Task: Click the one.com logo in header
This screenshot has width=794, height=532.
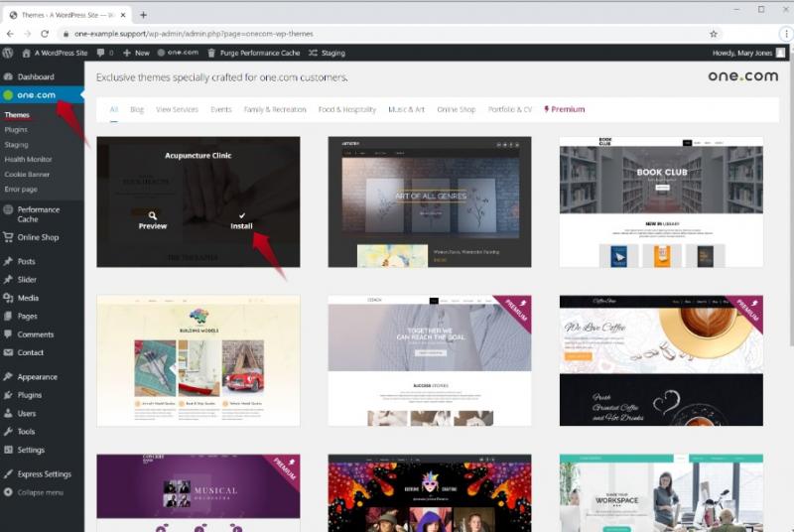Action: coord(742,76)
